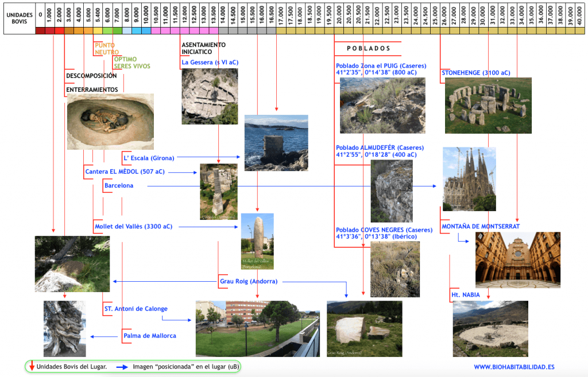The width and height of the screenshot is (588, 377).
Task: Select the "Grau Roig (Andorra)" label
Action: coord(249,281)
